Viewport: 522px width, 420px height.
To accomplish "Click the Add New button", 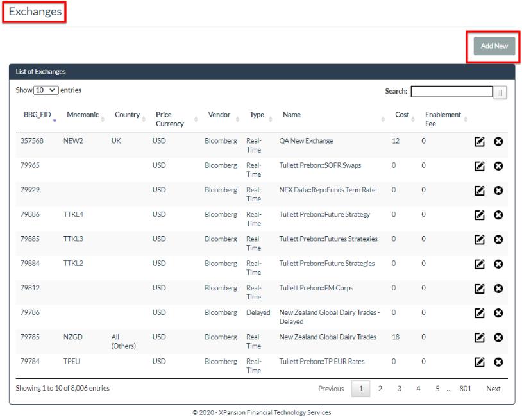I will point(494,46).
